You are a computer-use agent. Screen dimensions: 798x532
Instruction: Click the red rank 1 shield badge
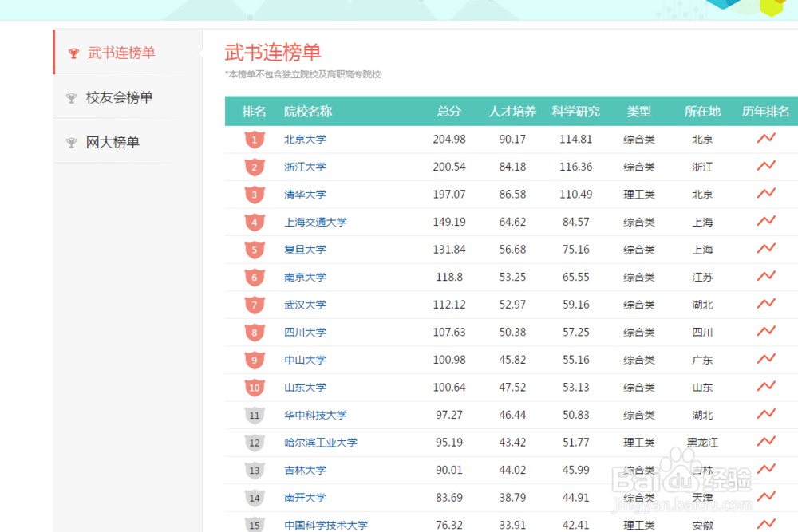click(x=255, y=140)
